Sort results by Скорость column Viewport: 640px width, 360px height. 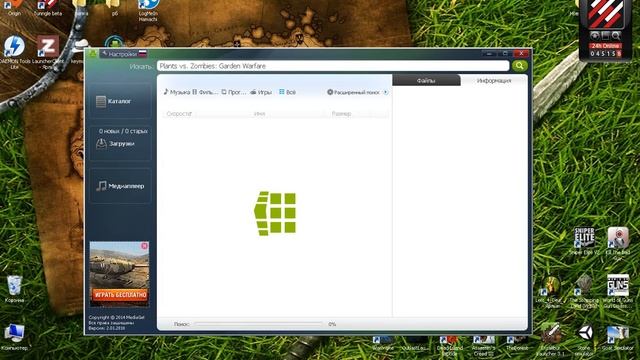(x=179, y=113)
